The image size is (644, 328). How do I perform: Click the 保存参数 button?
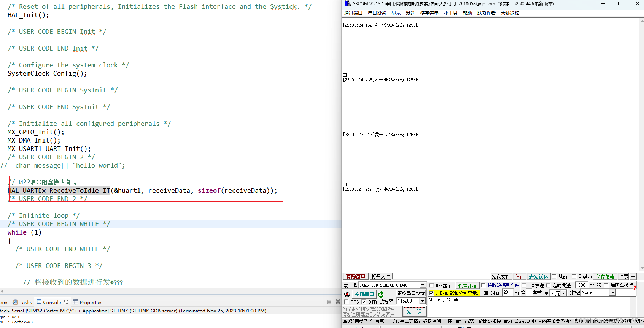[605, 277]
